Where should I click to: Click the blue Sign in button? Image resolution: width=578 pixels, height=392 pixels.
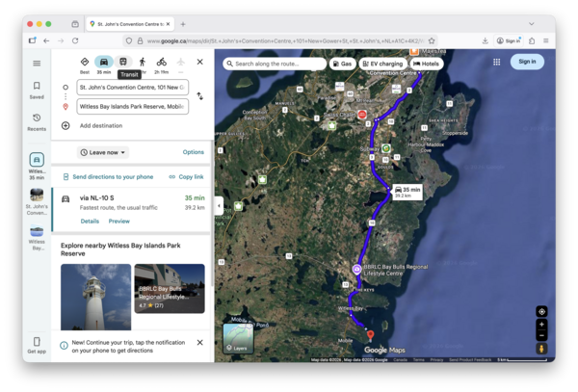pos(527,62)
